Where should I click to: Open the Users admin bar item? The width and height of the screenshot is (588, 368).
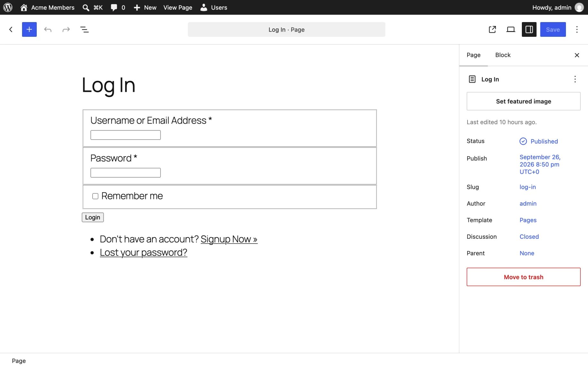214,7
